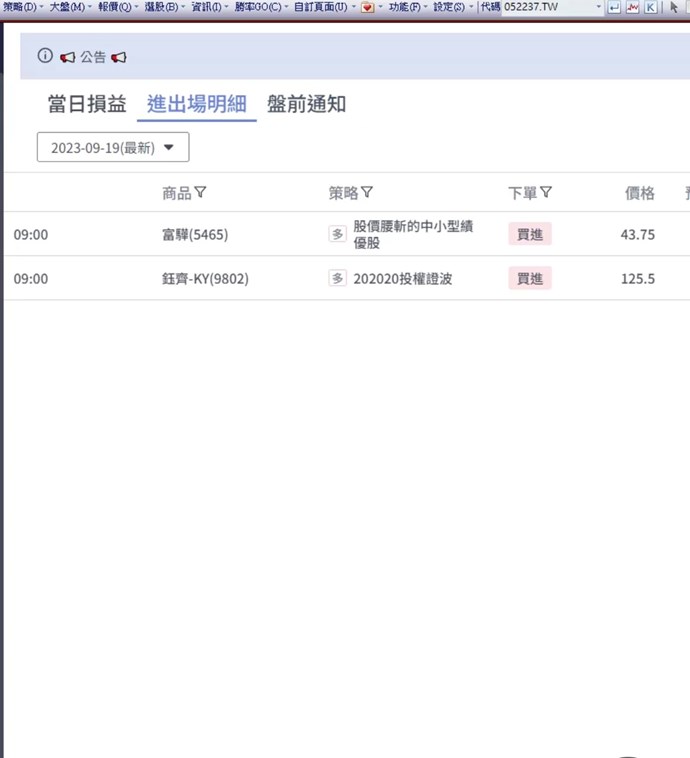Click the filter icon next to 下單
This screenshot has height=758, width=690.
(546, 193)
